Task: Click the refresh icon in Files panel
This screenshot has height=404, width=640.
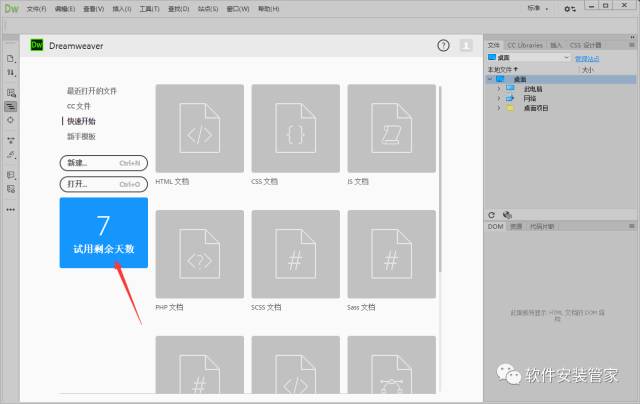Action: click(x=492, y=215)
